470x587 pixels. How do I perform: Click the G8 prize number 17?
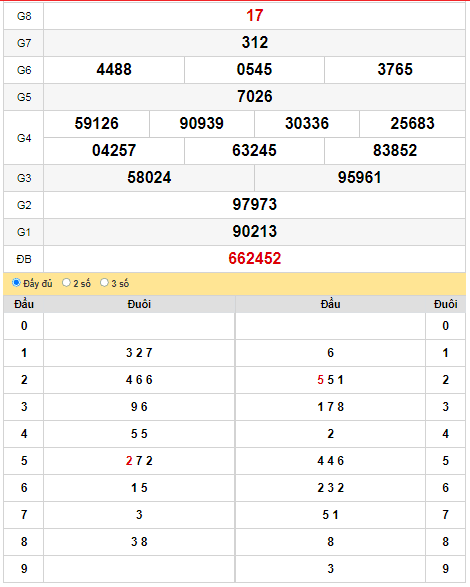pyautogui.click(x=255, y=16)
